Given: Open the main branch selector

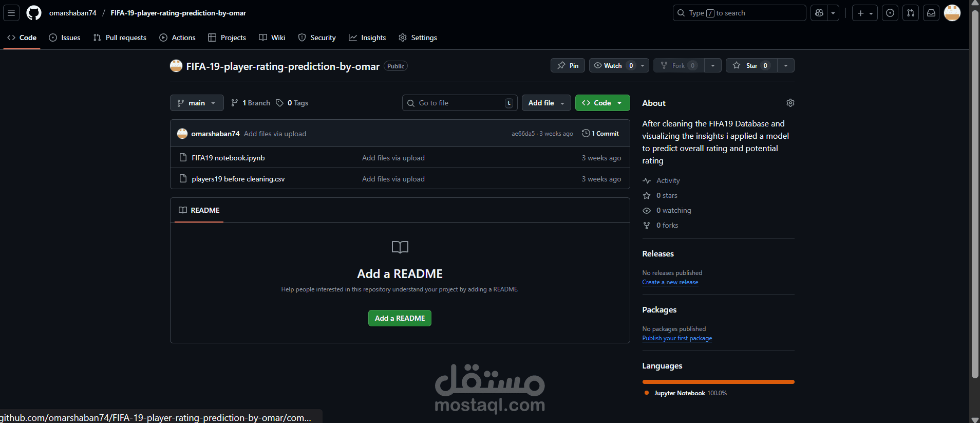Looking at the screenshot, I should click(x=197, y=103).
